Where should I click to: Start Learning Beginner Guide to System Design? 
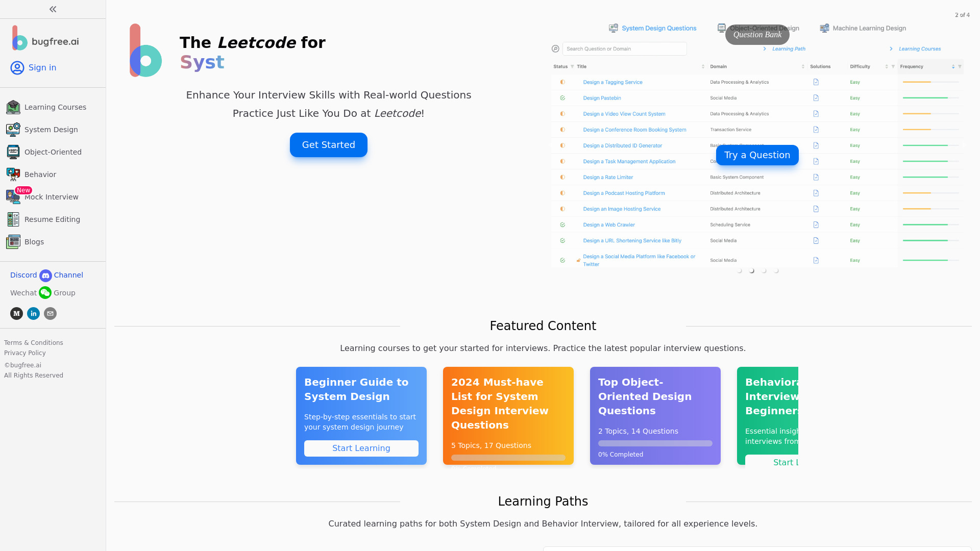(361, 448)
